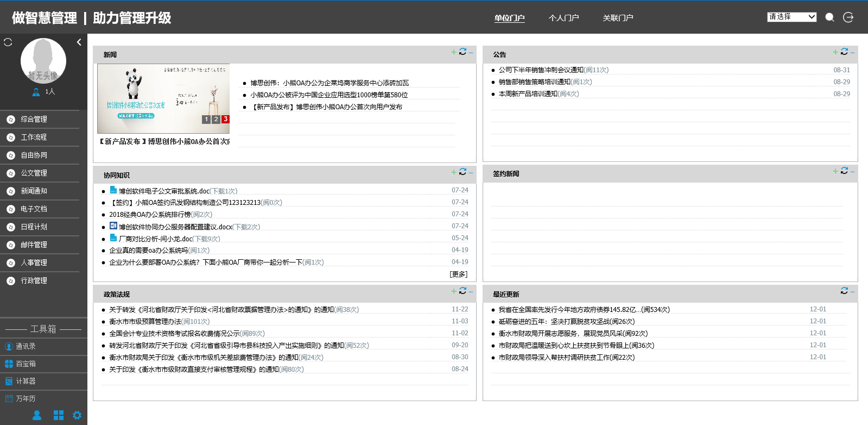
Task: Open the user profile icon at sidebar bottom
Action: click(x=37, y=415)
